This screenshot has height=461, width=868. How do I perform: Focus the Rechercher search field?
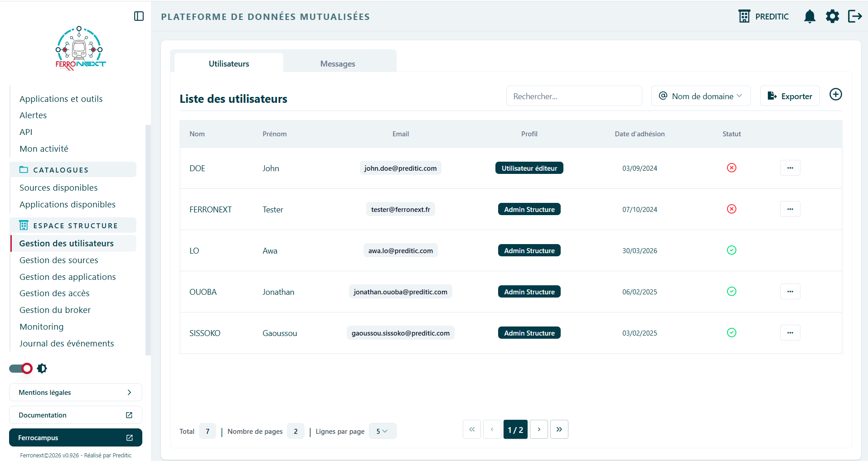pos(574,96)
